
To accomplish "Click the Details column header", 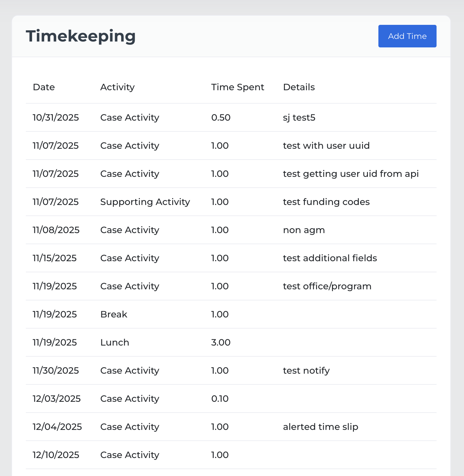I will 299,87.
